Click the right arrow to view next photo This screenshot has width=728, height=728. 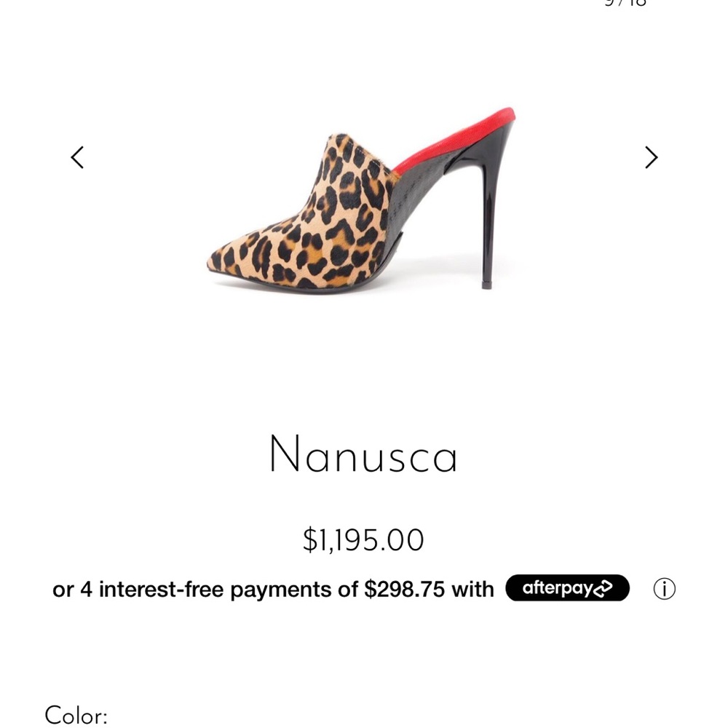[x=650, y=157]
